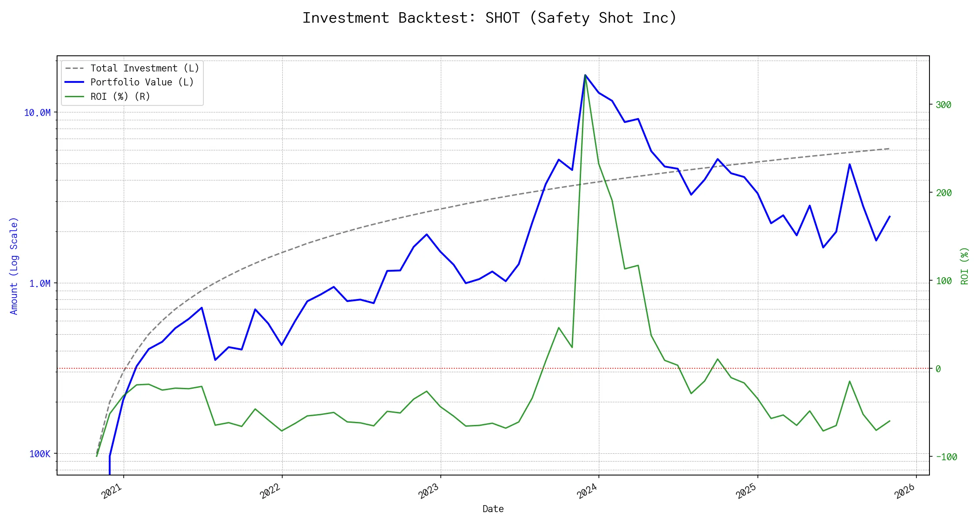980x523 pixels.
Task: Click the -100 ROI right axis label
Action: pyautogui.click(x=946, y=457)
